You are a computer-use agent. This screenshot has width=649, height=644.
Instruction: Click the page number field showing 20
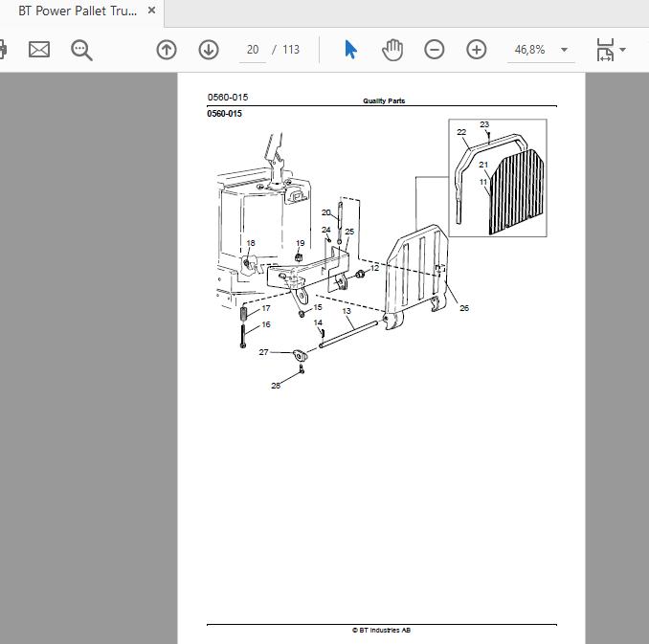pos(253,50)
